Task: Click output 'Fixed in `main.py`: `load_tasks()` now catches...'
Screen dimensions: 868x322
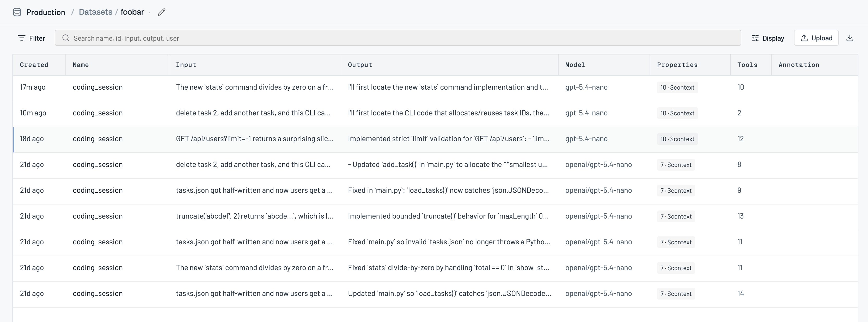Action: 449,190
